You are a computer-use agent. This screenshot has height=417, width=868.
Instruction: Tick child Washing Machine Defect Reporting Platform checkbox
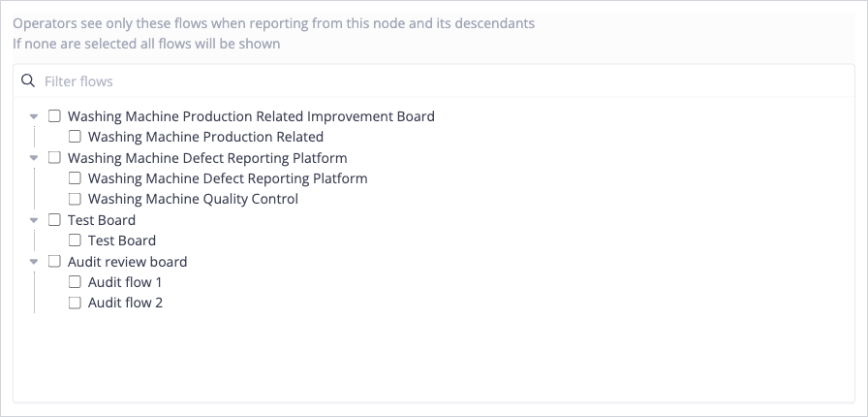coord(75,178)
